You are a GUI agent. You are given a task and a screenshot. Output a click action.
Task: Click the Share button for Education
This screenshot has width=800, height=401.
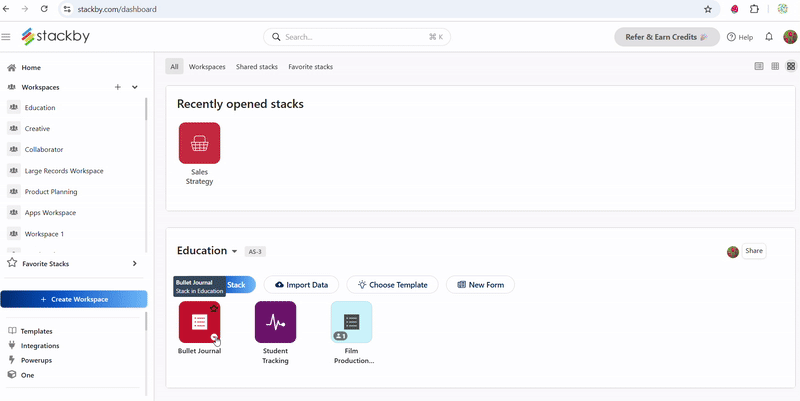[x=754, y=250]
